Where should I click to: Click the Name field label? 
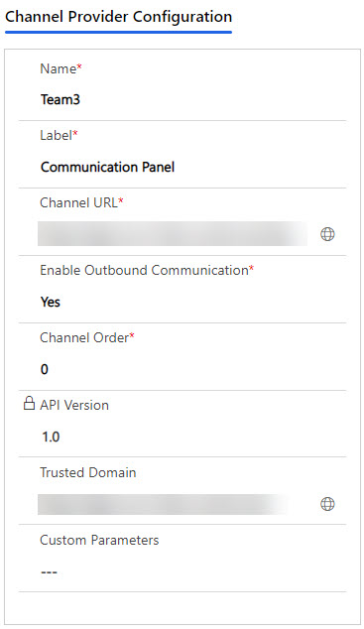click(x=58, y=68)
